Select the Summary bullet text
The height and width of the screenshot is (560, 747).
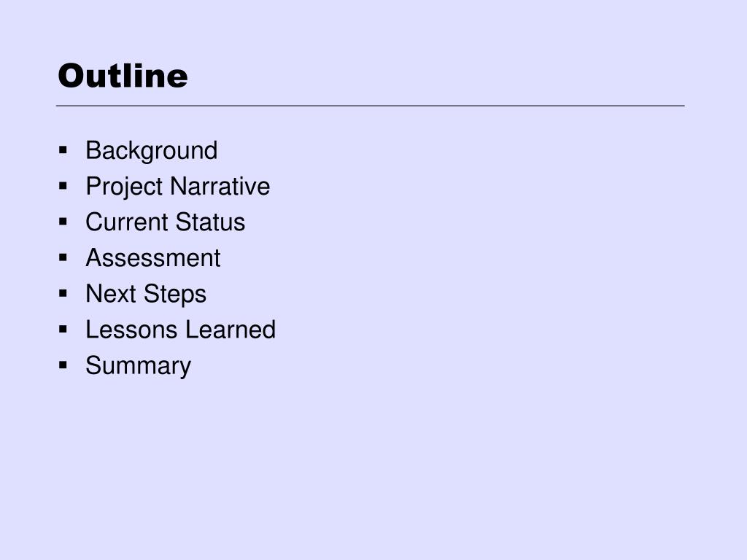point(138,366)
